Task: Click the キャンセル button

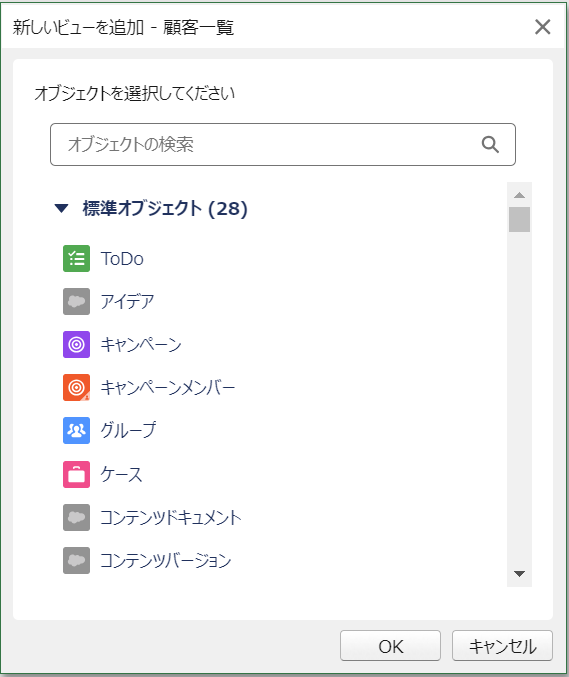Action: point(503,646)
